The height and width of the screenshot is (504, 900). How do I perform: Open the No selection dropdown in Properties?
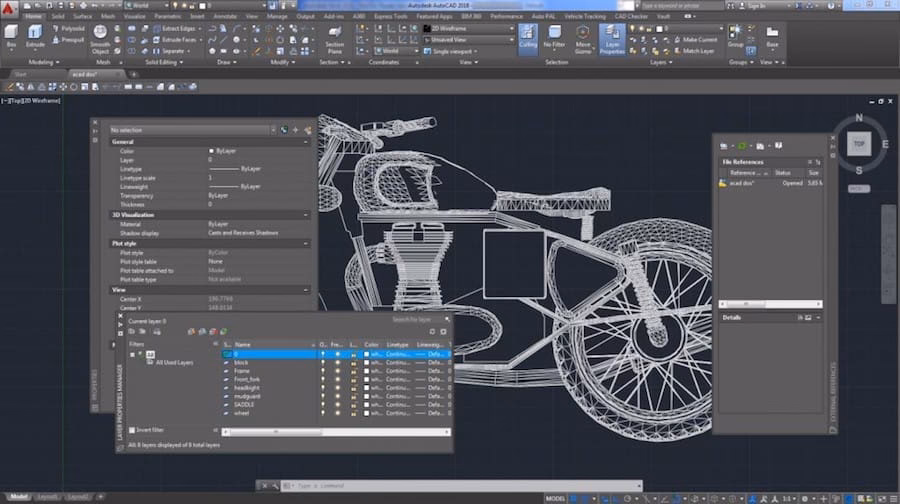point(192,130)
